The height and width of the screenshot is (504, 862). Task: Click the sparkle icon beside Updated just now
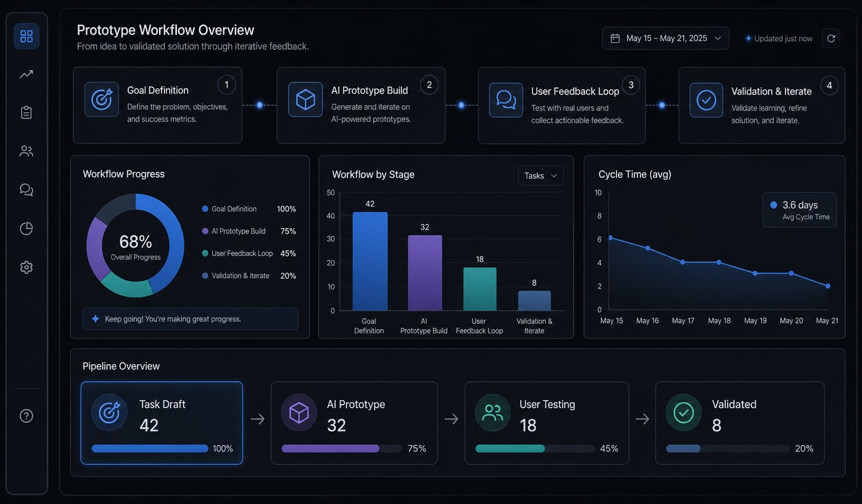748,38
